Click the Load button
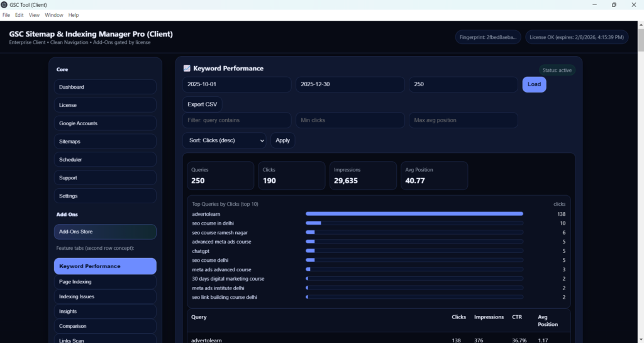 [534, 84]
